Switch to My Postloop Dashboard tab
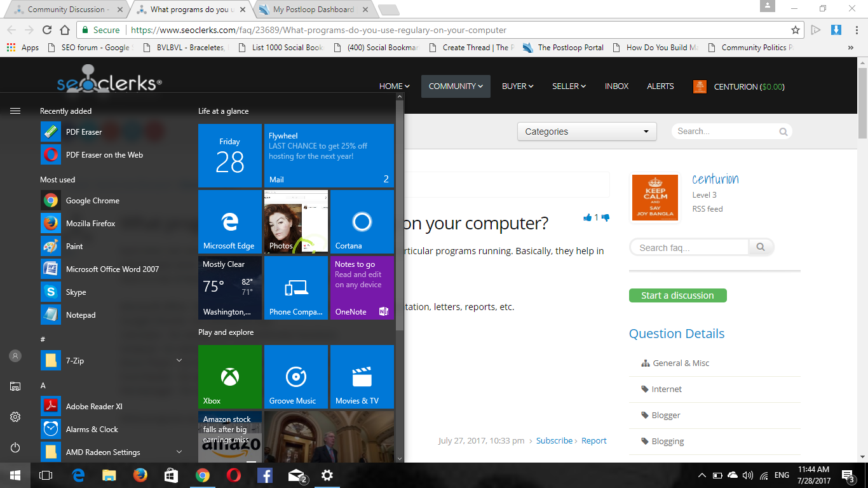This screenshot has height=488, width=868. [x=313, y=10]
